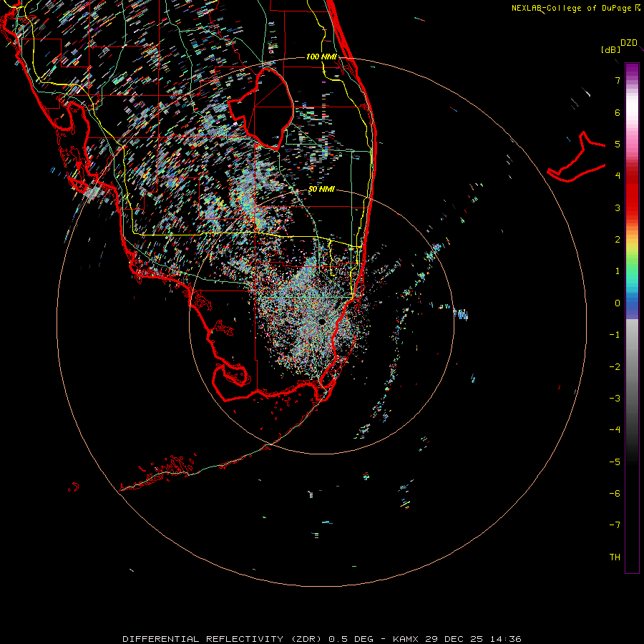The width and height of the screenshot is (644, 644).
Task: Click the -3 value on color scale
Action: [x=615, y=399]
